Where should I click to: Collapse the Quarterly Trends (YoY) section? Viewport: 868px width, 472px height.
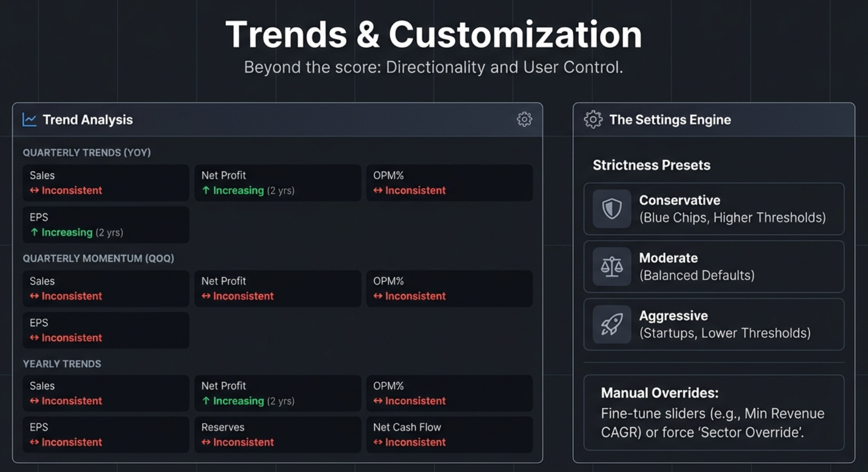click(86, 152)
